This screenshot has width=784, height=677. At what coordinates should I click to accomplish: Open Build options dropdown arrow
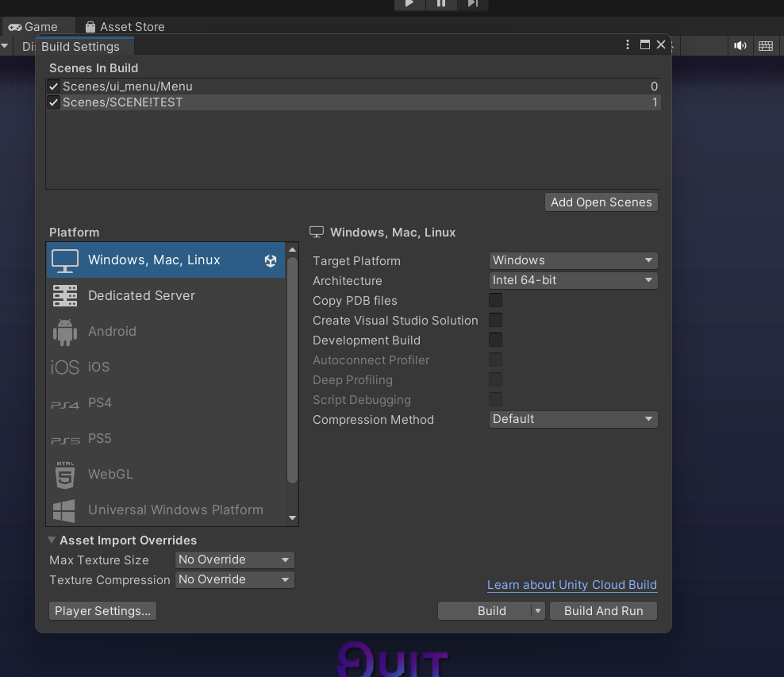(x=538, y=611)
